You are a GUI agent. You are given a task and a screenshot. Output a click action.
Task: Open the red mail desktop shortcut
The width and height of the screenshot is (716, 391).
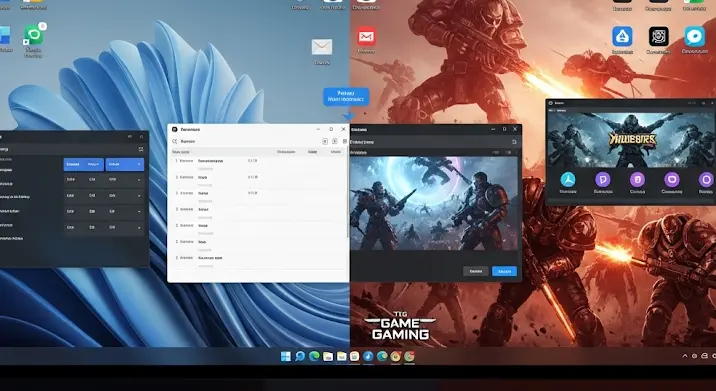tap(366, 37)
